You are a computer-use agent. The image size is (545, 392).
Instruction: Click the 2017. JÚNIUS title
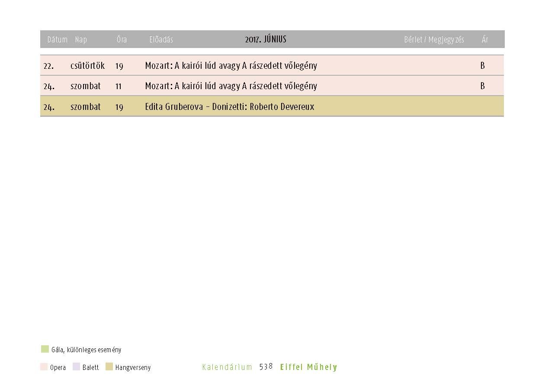(x=266, y=39)
